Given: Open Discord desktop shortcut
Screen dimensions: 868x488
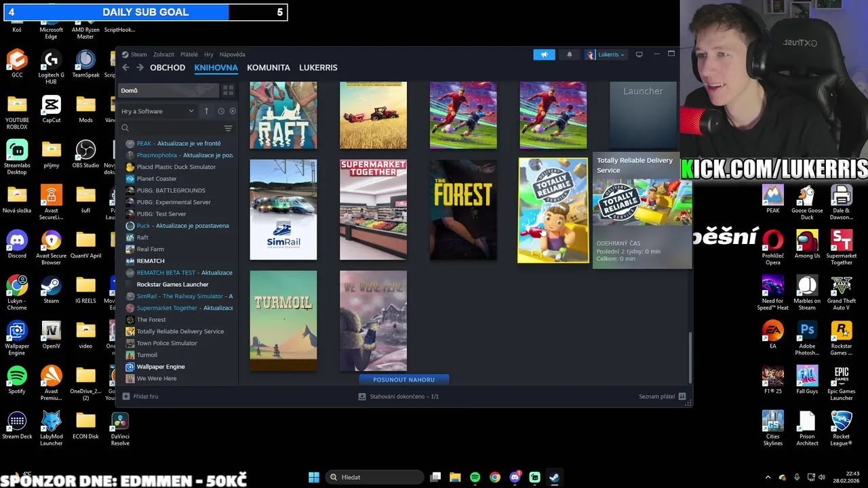Looking at the screenshot, I should click(17, 245).
